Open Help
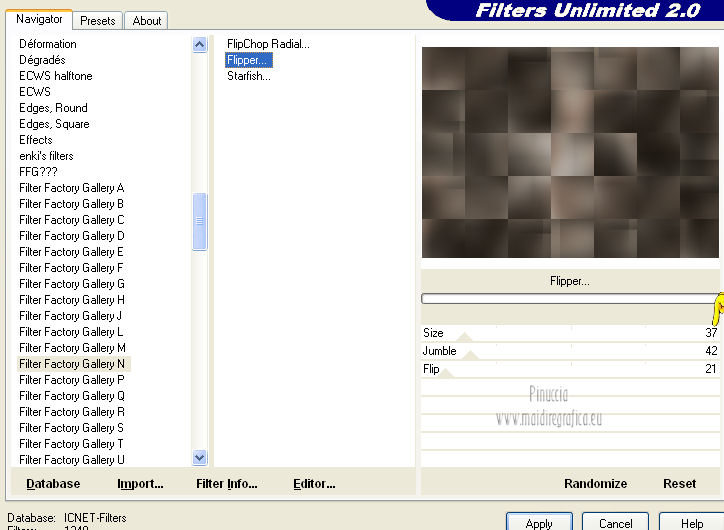Screen dimensions: 724x530 tap(692, 522)
